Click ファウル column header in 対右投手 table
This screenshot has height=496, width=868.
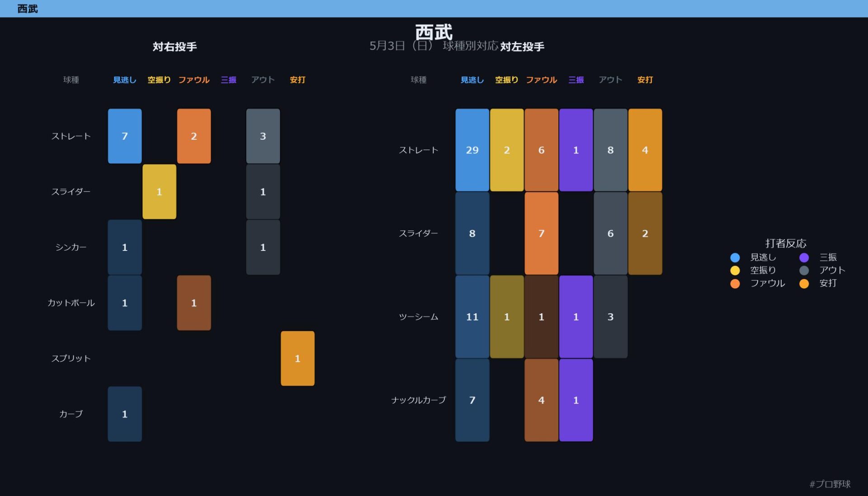(194, 80)
